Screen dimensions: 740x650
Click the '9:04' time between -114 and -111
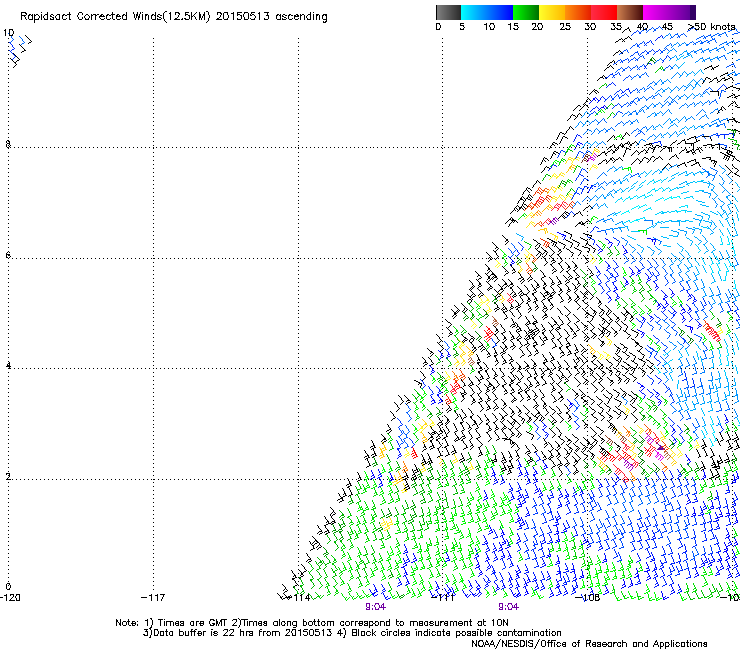click(376, 607)
